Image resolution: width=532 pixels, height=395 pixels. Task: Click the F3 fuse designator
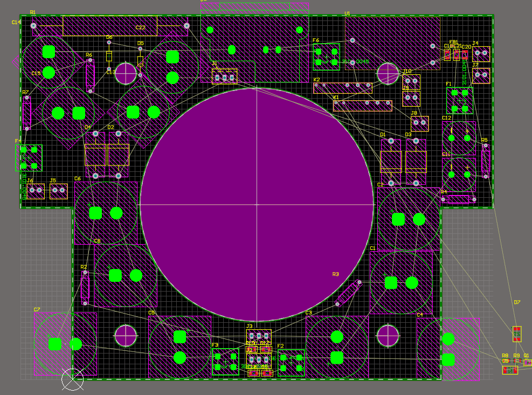coord(215,345)
